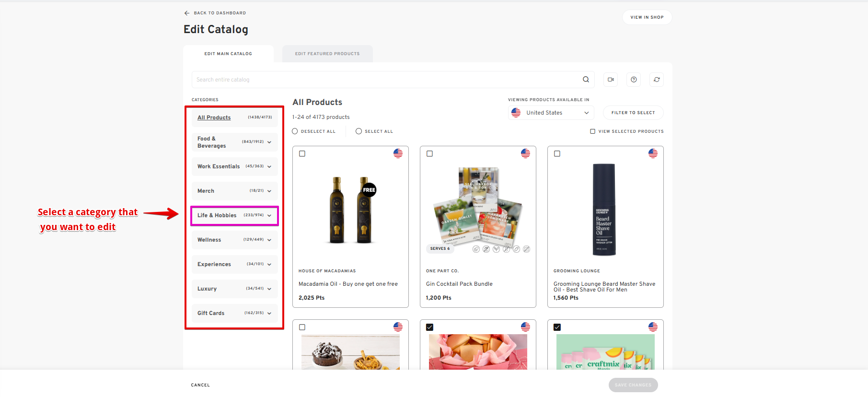Select the Edit Main Catalog tab
The height and width of the screenshot is (397, 868).
click(228, 54)
